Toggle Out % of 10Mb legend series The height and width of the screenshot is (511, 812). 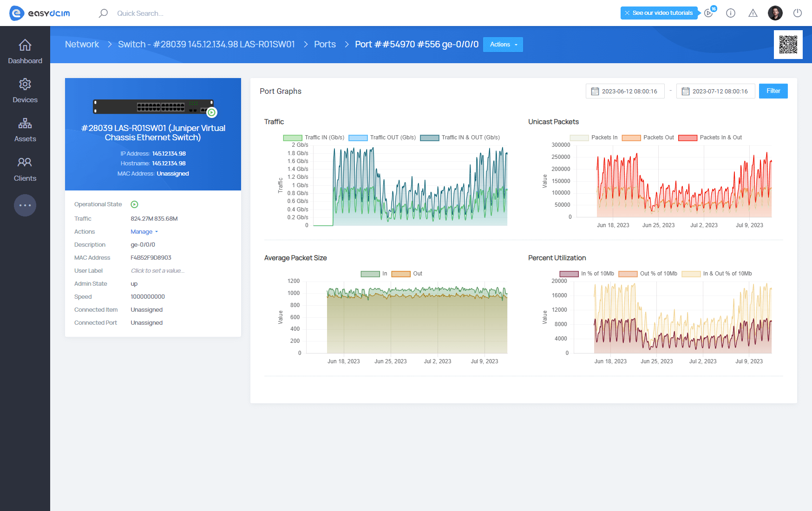coord(648,274)
